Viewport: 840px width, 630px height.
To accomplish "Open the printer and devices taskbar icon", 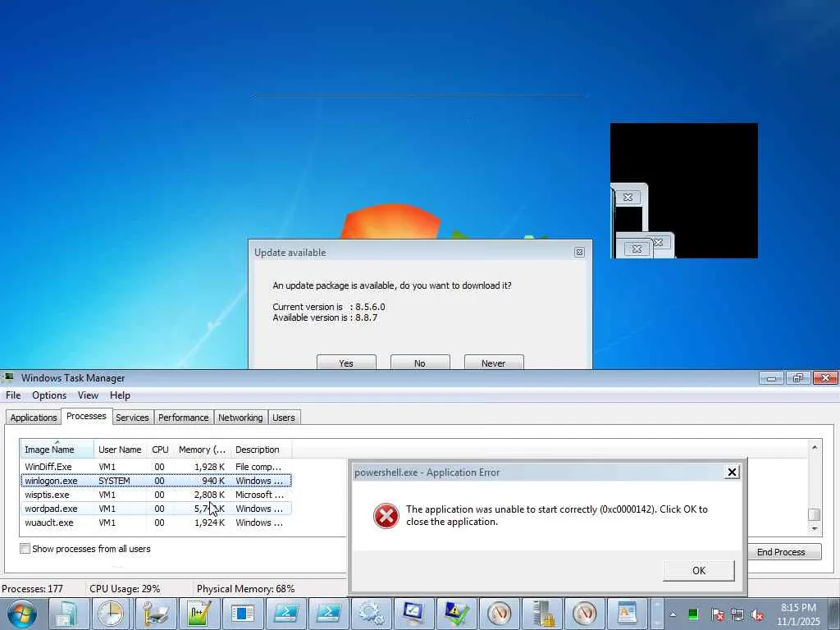I will pyautogui.click(x=155, y=614).
